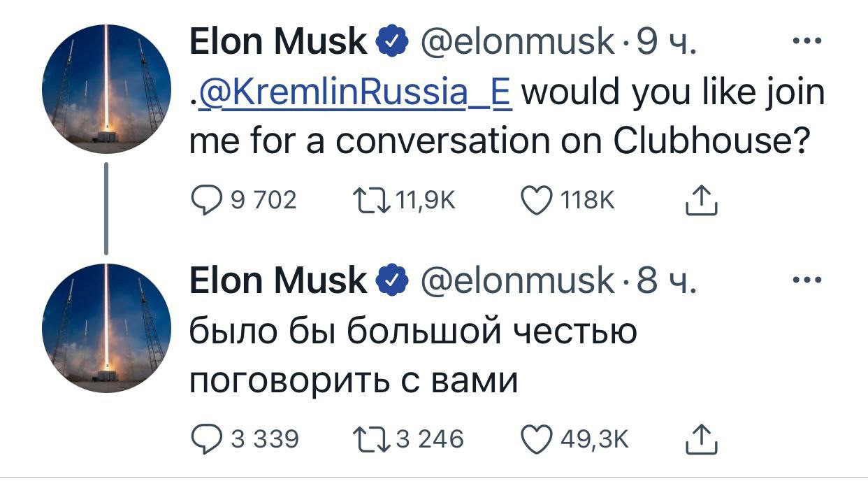Image resolution: width=868 pixels, height=486 pixels.
Task: Open Elon Musk's profile from first tweet name
Action: (278, 43)
